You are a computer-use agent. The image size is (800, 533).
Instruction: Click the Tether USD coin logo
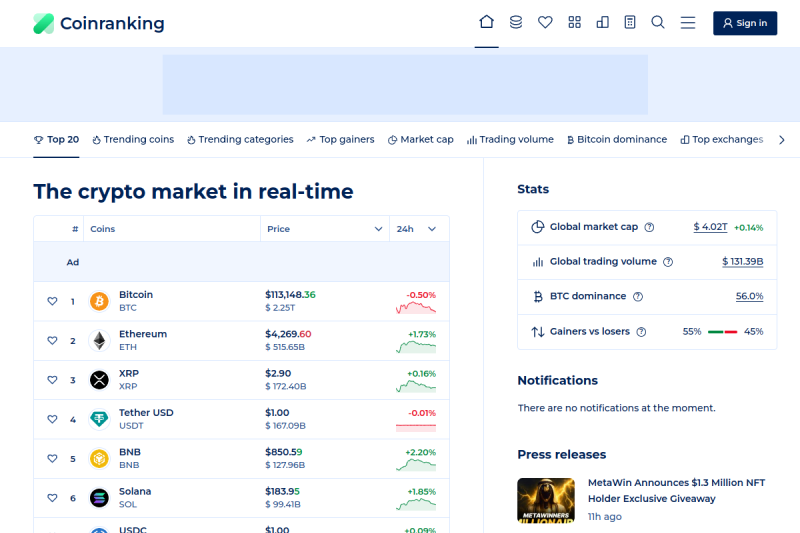(x=99, y=419)
